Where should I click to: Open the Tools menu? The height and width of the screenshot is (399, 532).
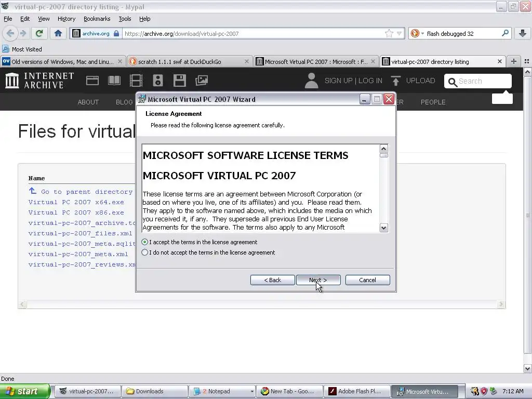point(125,19)
